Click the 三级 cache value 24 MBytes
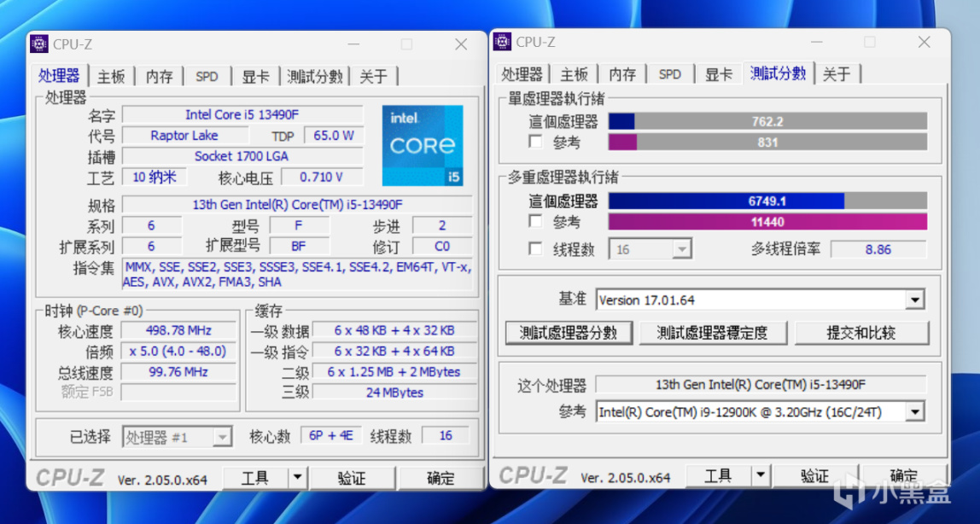980x524 pixels. [x=394, y=393]
